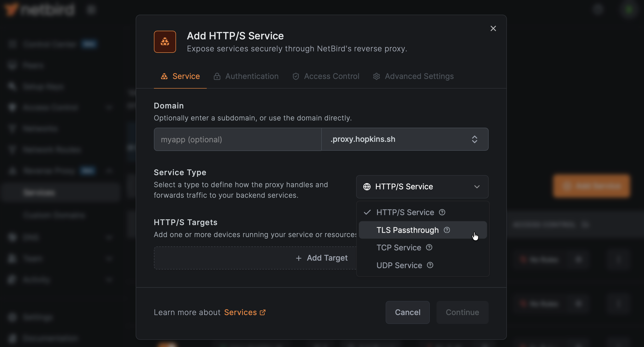This screenshot has height=347, width=644.
Task: Click the globe icon in the Service Type selector
Action: click(367, 187)
